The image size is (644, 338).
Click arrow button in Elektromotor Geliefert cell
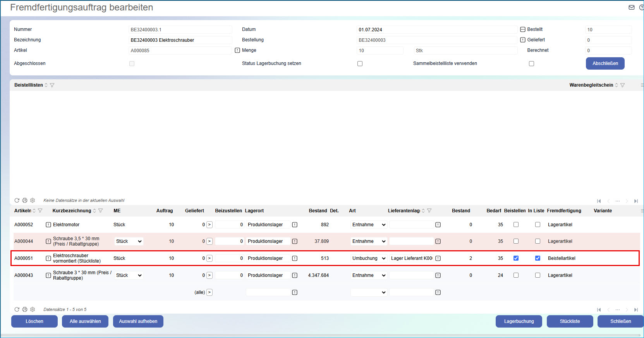210,225
